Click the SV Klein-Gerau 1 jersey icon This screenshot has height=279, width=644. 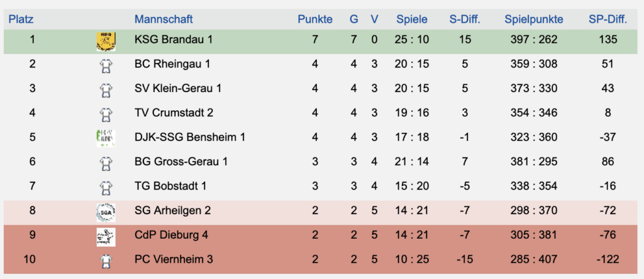106,89
